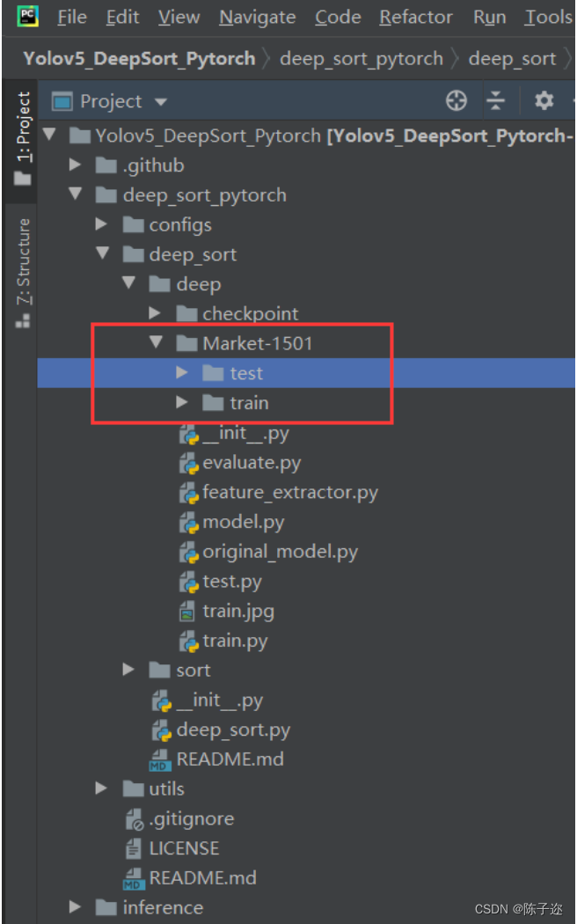Viewport: 577px width, 924px height.
Task: Toggle the 7: Structure tool window tab
Action: (x=22, y=272)
